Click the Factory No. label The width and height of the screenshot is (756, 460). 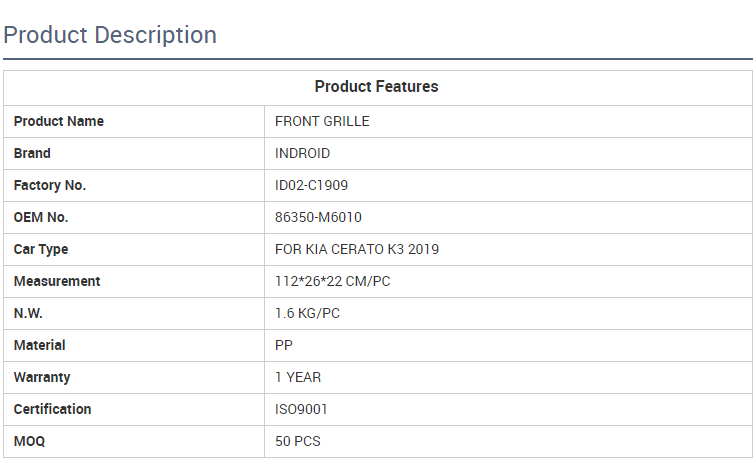pyautogui.click(x=50, y=186)
